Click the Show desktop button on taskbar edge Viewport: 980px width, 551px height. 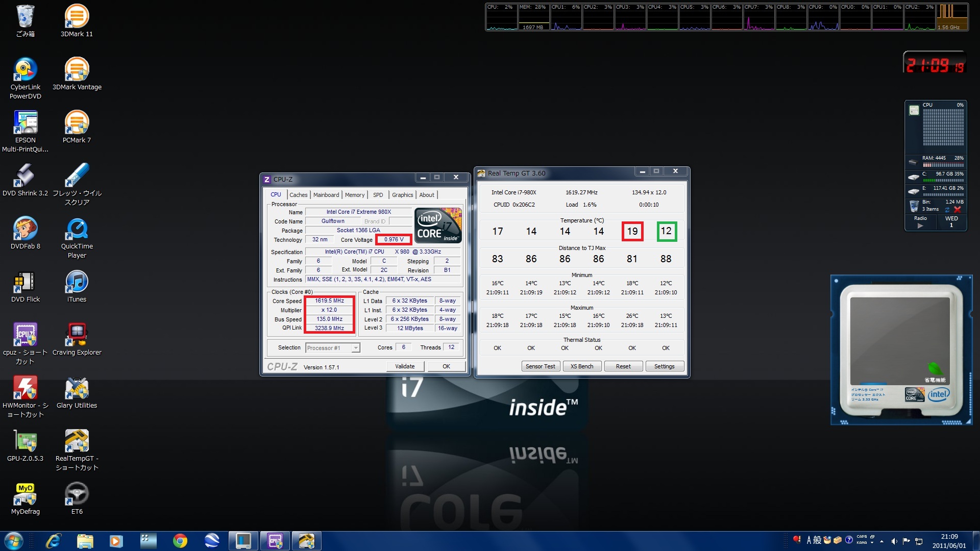tap(976, 541)
